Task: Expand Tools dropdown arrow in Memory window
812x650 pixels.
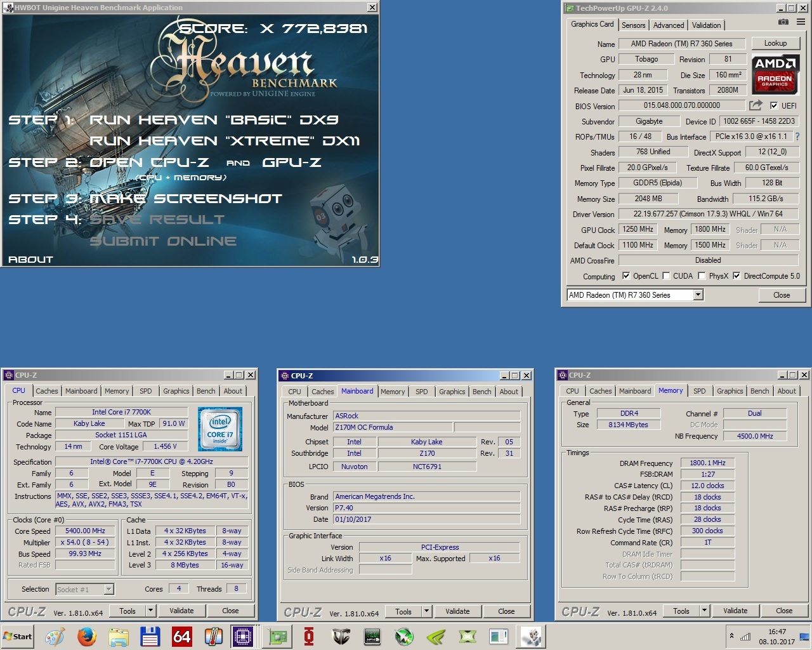Action: click(704, 611)
